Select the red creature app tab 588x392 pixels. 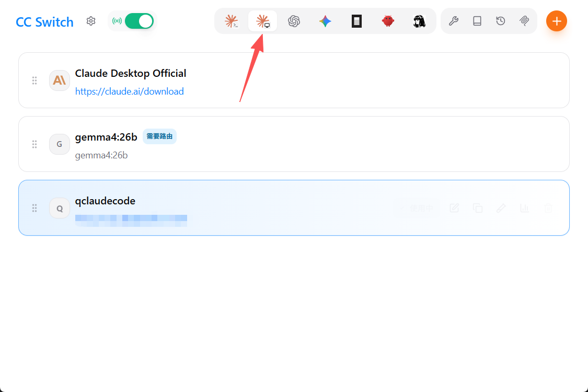[388, 21]
